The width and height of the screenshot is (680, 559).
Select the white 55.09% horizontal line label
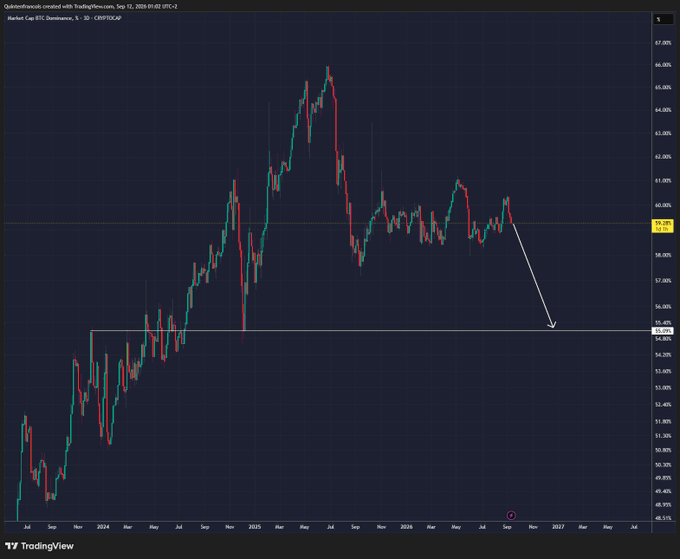tap(663, 331)
